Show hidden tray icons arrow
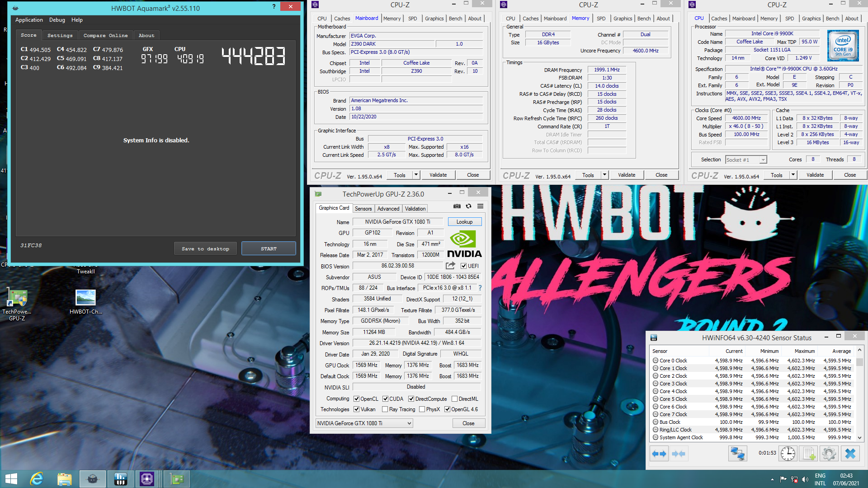The height and width of the screenshot is (488, 868). 772,479
